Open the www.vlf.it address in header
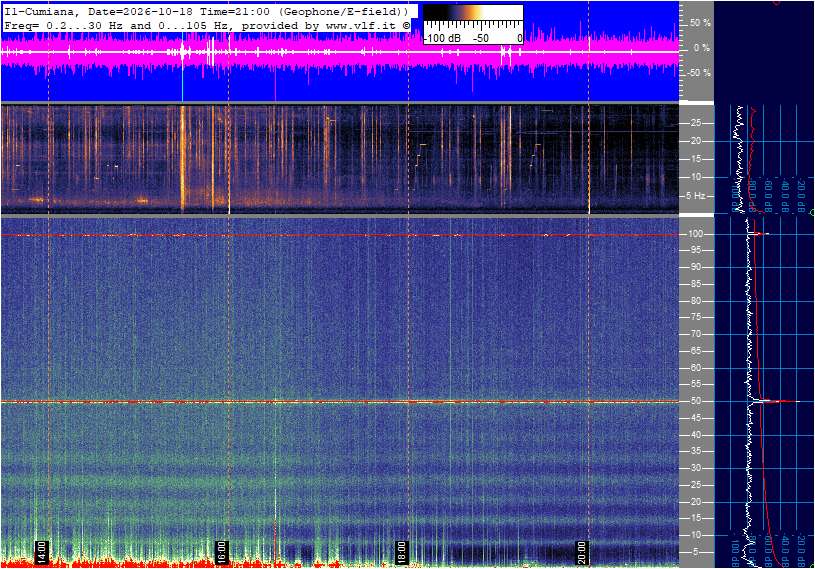Viewport: 815px width, 569px height. tap(361, 25)
